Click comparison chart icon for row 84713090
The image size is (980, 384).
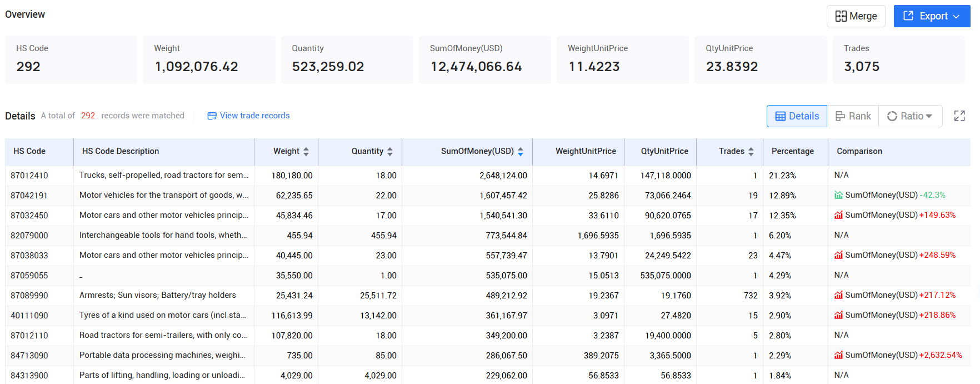[838, 355]
